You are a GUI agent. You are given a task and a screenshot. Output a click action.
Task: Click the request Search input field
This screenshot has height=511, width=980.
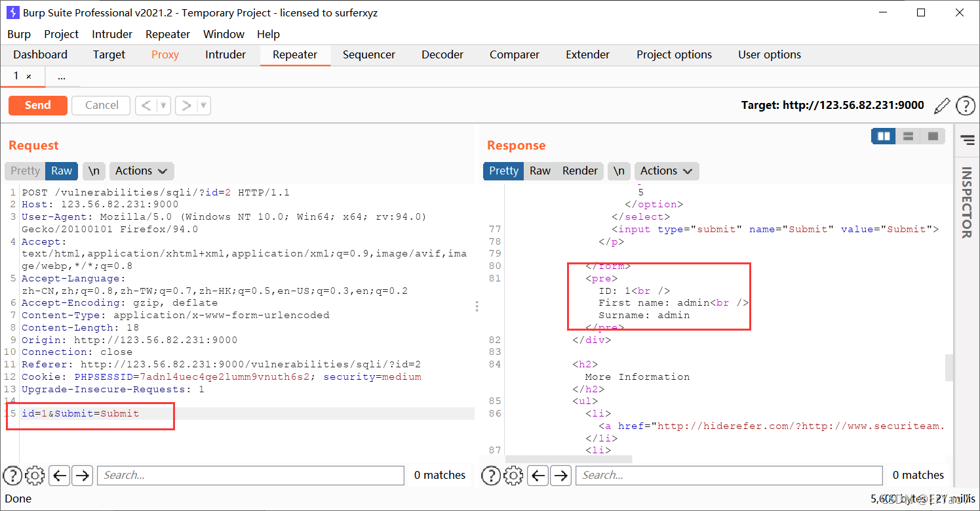(x=250, y=475)
